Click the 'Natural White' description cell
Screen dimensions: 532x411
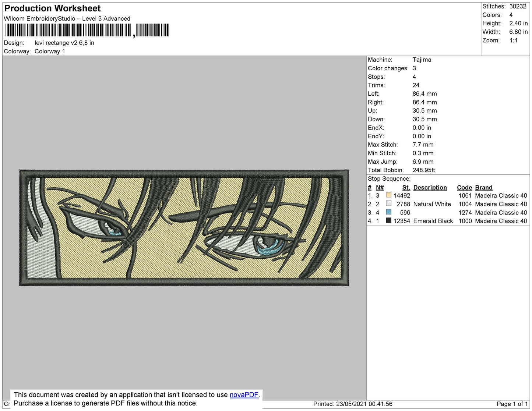(x=432, y=204)
